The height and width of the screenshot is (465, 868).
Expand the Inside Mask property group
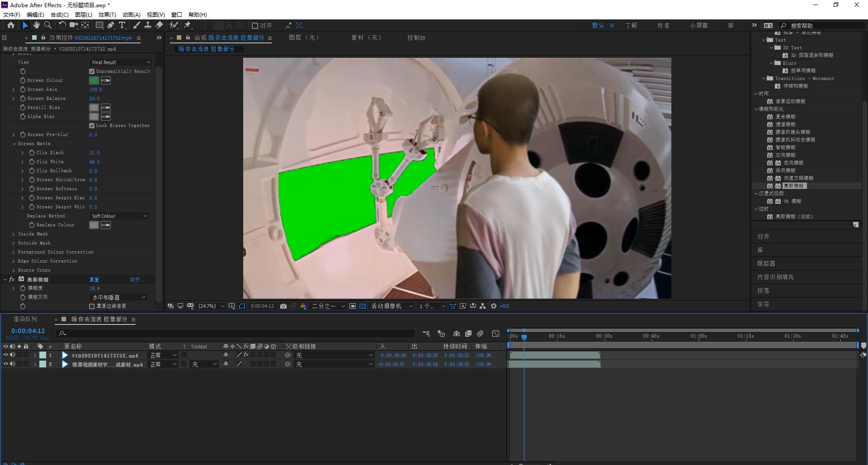coord(14,234)
